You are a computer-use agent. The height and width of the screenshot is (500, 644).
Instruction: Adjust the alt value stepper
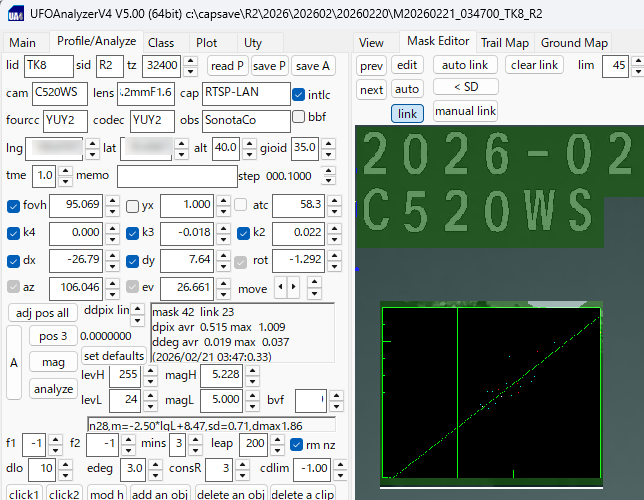(x=249, y=148)
